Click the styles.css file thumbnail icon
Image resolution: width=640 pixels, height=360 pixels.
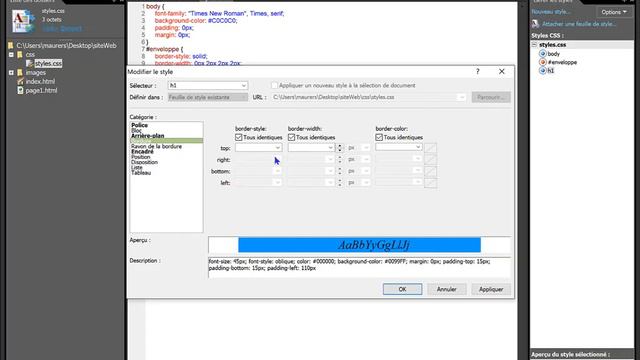[x=23, y=20]
